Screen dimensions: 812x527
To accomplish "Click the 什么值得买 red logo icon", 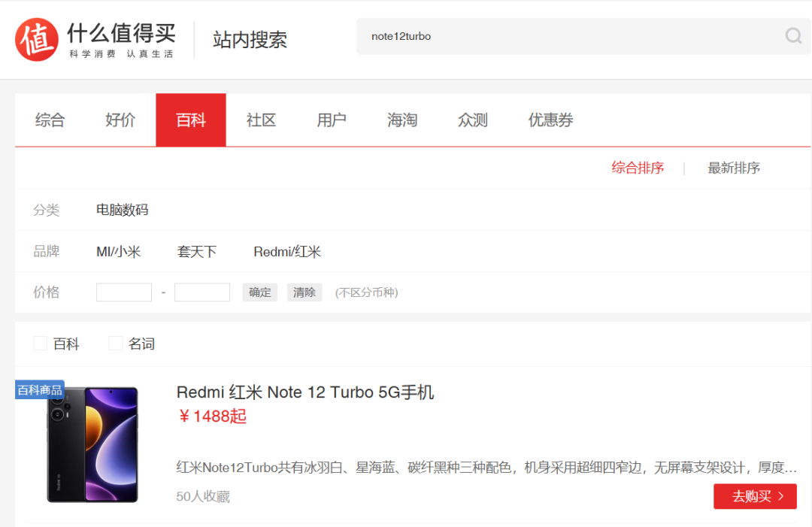I will pyautogui.click(x=36, y=39).
